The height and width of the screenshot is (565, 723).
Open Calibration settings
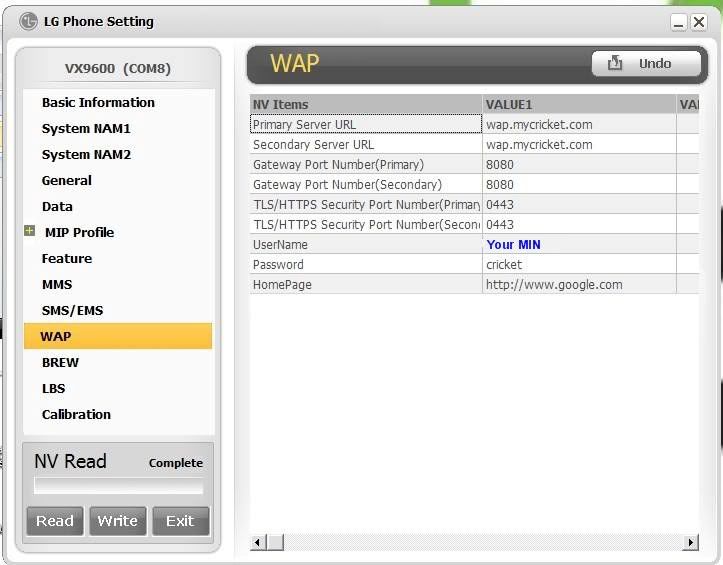(x=76, y=414)
